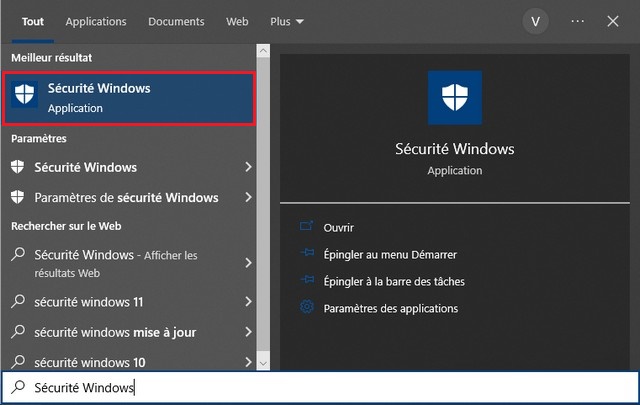Open the Plus dropdown filter
Viewport: 640px width, 405px height.
287,22
